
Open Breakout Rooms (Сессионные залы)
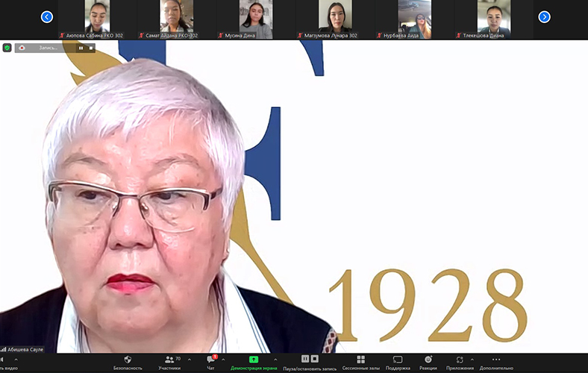coord(360,360)
